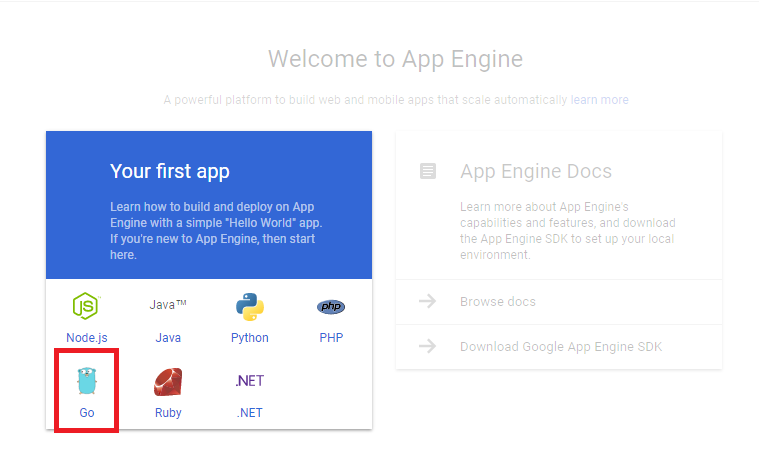Open the Go text link

tap(87, 413)
